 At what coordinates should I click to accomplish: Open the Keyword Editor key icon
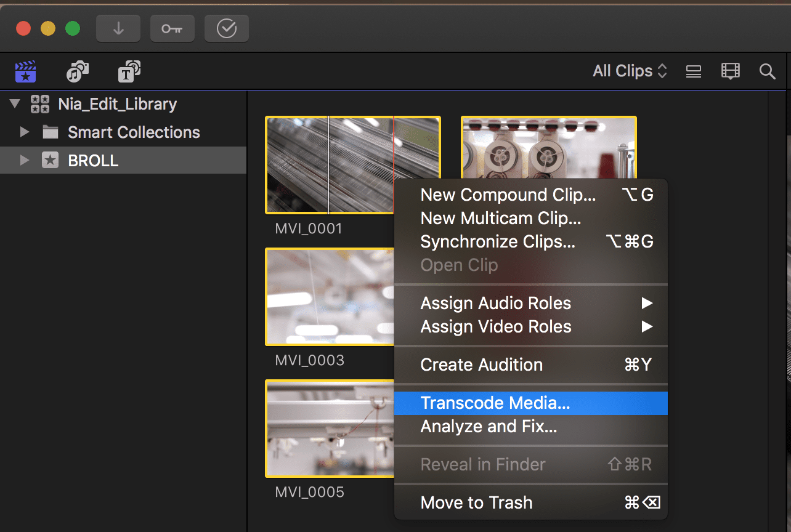pyautogui.click(x=172, y=28)
